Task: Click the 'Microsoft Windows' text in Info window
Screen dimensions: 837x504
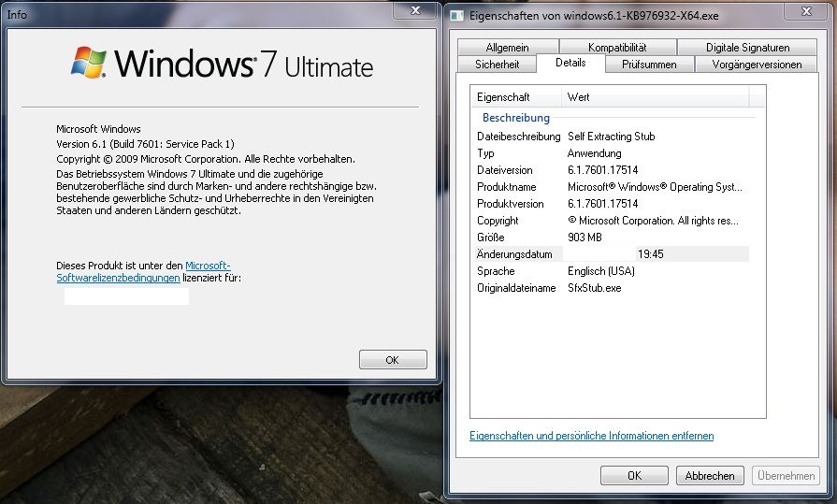Action: (98, 129)
